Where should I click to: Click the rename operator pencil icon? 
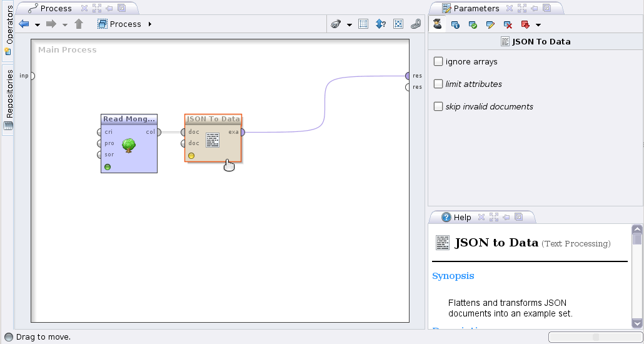point(490,25)
